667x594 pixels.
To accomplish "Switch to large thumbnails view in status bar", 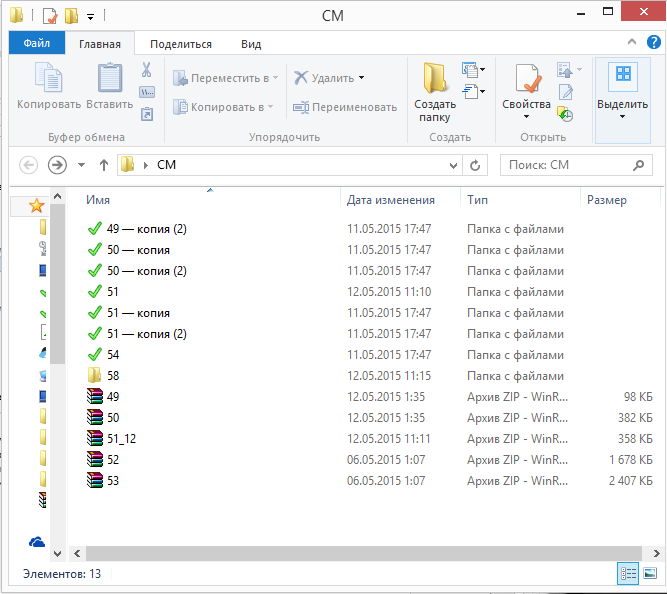I will tap(650, 573).
